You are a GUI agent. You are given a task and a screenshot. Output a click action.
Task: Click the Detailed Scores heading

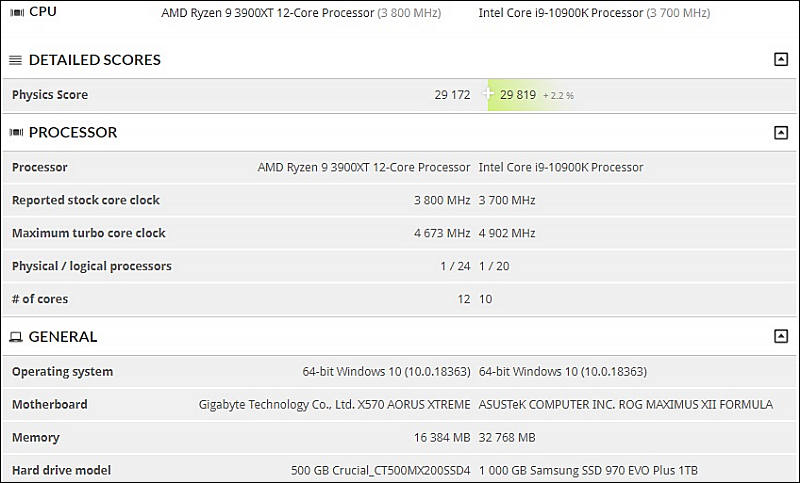pos(94,60)
